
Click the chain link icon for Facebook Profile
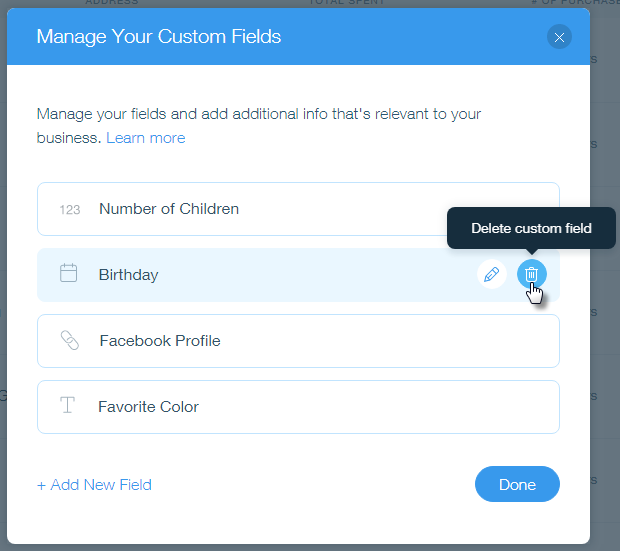[x=70, y=340]
